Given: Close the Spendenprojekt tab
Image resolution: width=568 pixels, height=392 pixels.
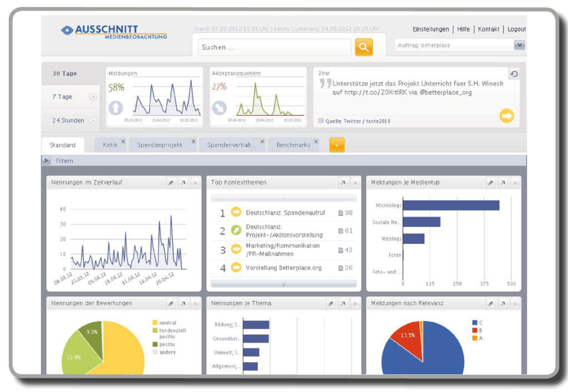Looking at the screenshot, I should [x=193, y=141].
